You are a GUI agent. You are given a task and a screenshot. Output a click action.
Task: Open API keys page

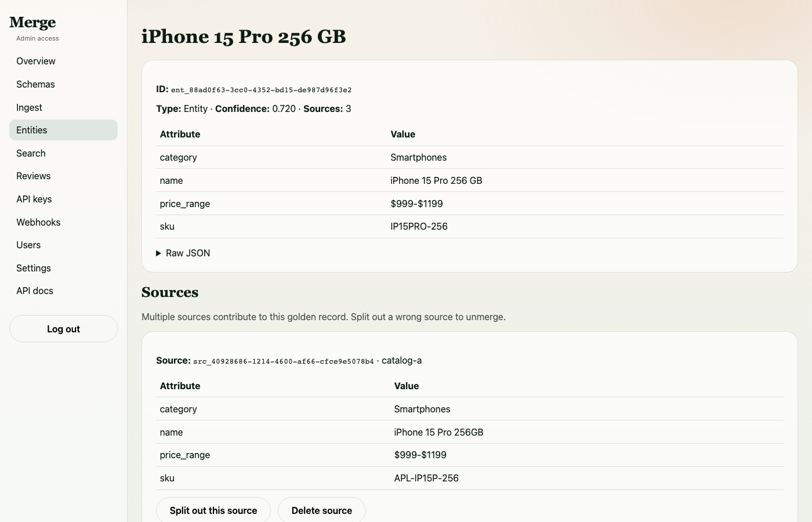[x=63, y=199]
